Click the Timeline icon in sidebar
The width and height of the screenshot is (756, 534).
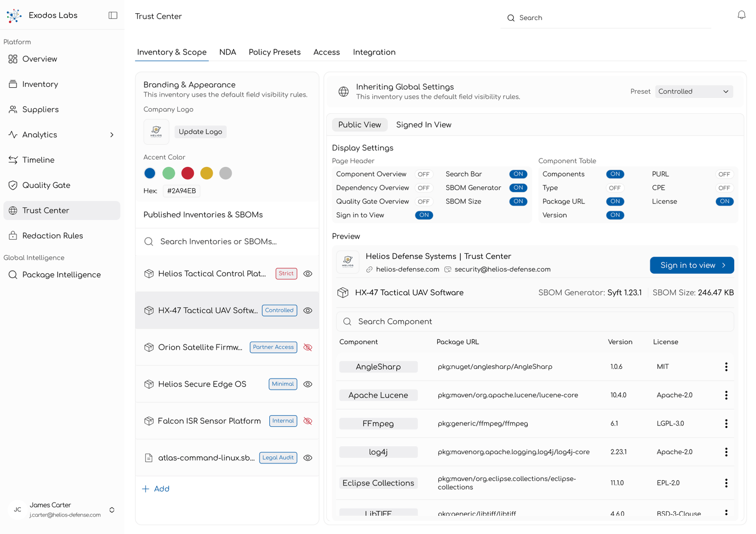click(x=13, y=160)
